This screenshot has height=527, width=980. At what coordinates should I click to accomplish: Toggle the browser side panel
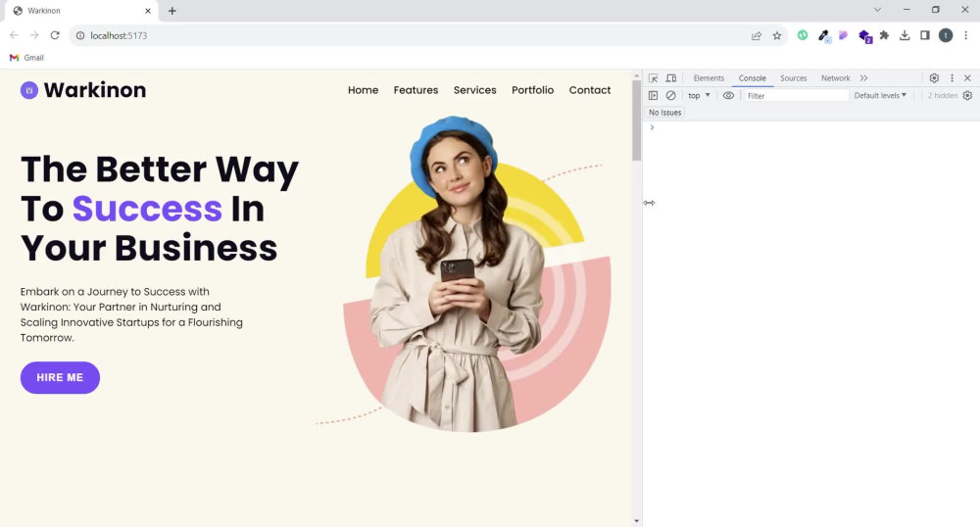(x=925, y=35)
